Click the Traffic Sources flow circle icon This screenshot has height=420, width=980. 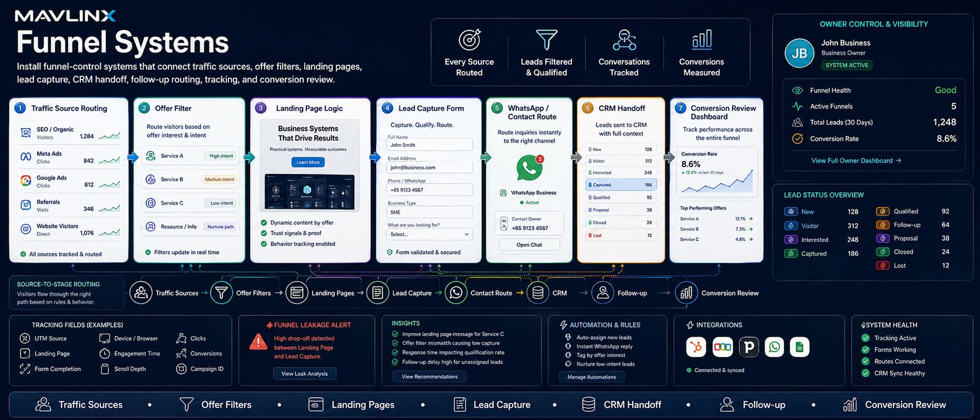tap(141, 293)
